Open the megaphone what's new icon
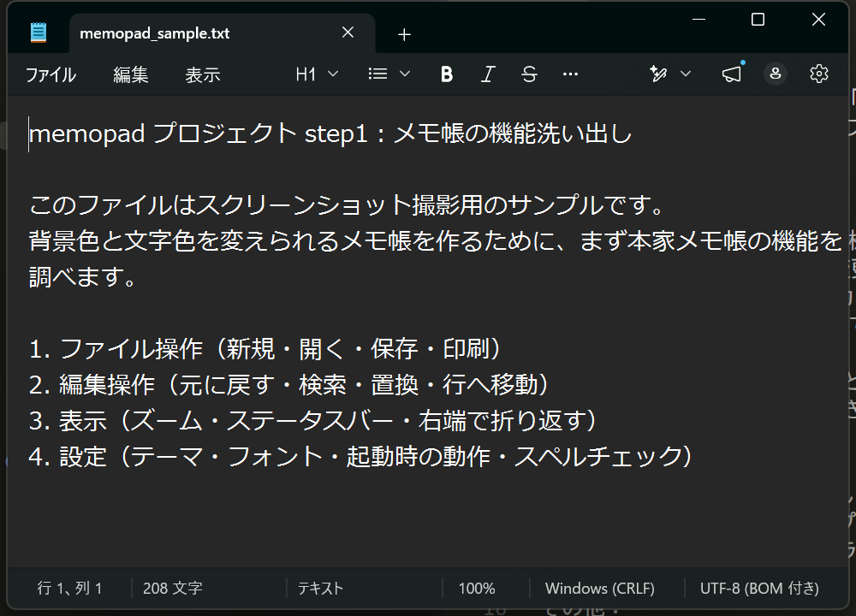 (732, 74)
